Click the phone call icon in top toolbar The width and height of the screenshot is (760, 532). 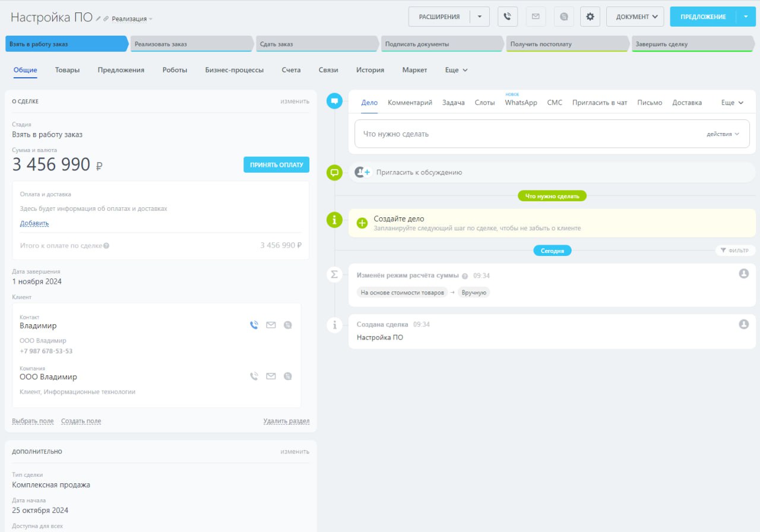click(x=507, y=17)
